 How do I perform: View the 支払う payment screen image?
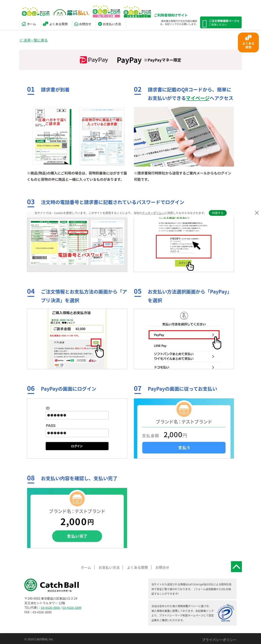tap(184, 428)
